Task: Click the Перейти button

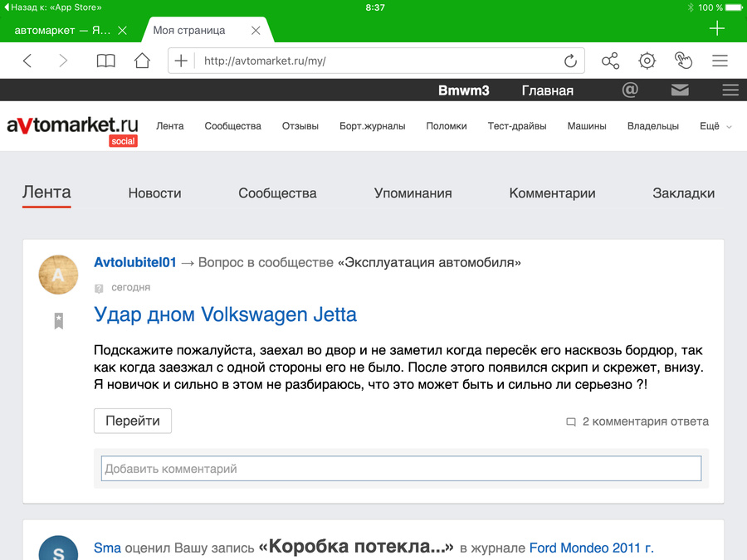Action: pyautogui.click(x=133, y=421)
